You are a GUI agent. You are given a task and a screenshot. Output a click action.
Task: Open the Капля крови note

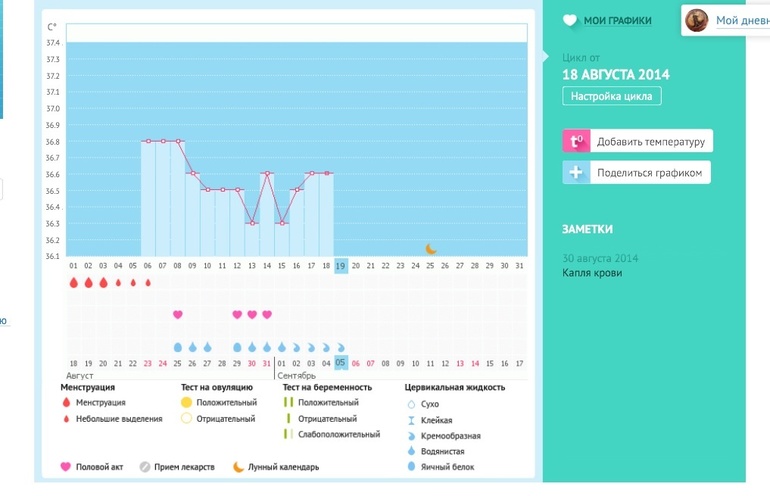click(593, 273)
